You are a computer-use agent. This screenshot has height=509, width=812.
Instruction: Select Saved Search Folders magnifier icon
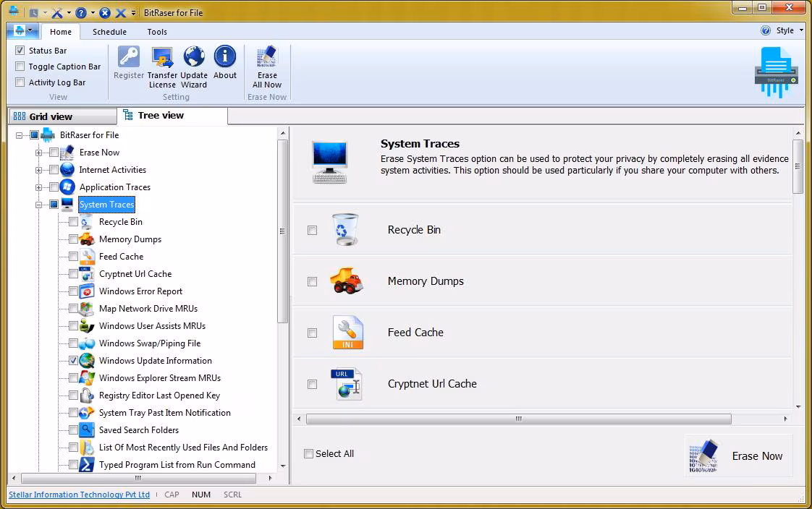(87, 430)
